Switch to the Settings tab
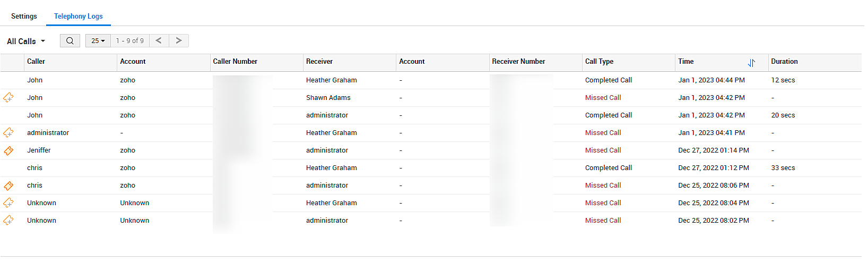Image resolution: width=868 pixels, height=261 pixels. [x=24, y=16]
